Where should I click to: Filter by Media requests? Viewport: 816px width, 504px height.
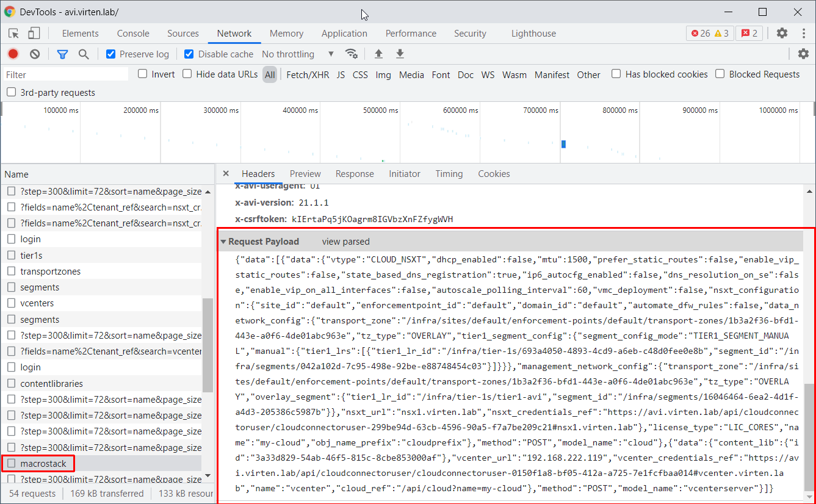(x=411, y=74)
